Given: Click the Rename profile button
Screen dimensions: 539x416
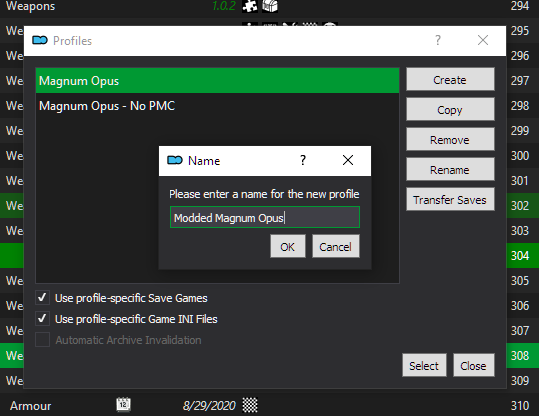Looking at the screenshot, I should pyautogui.click(x=450, y=169).
